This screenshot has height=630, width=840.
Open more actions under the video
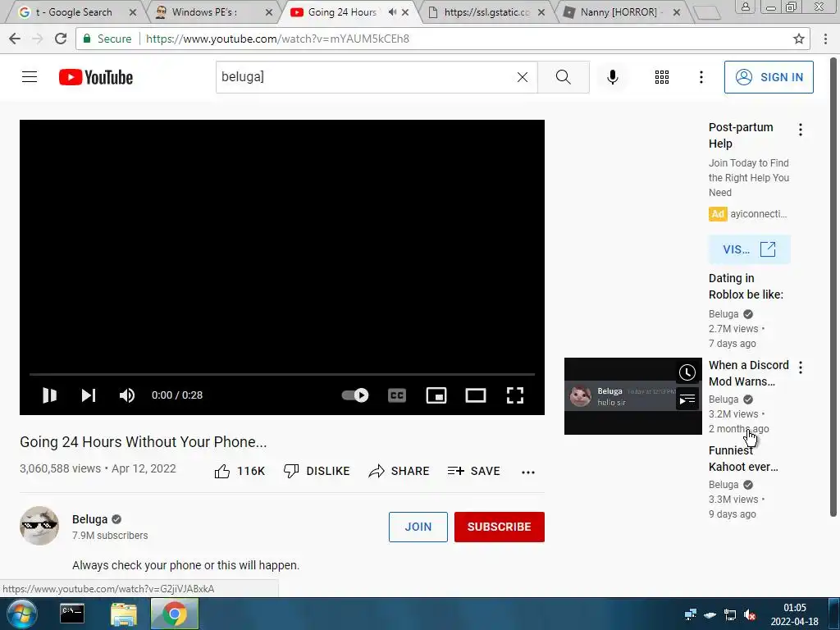point(528,472)
